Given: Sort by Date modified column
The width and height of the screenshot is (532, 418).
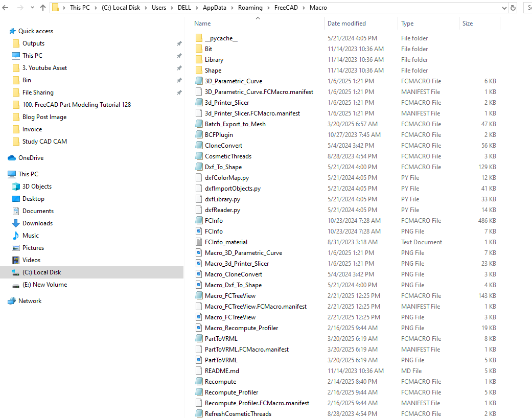Looking at the screenshot, I should [x=347, y=24].
